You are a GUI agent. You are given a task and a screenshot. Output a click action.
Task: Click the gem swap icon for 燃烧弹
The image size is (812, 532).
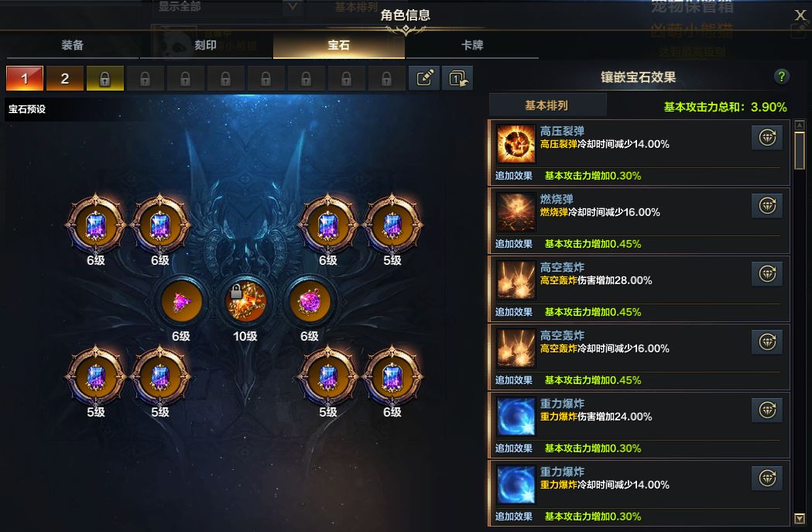pyautogui.click(x=767, y=206)
